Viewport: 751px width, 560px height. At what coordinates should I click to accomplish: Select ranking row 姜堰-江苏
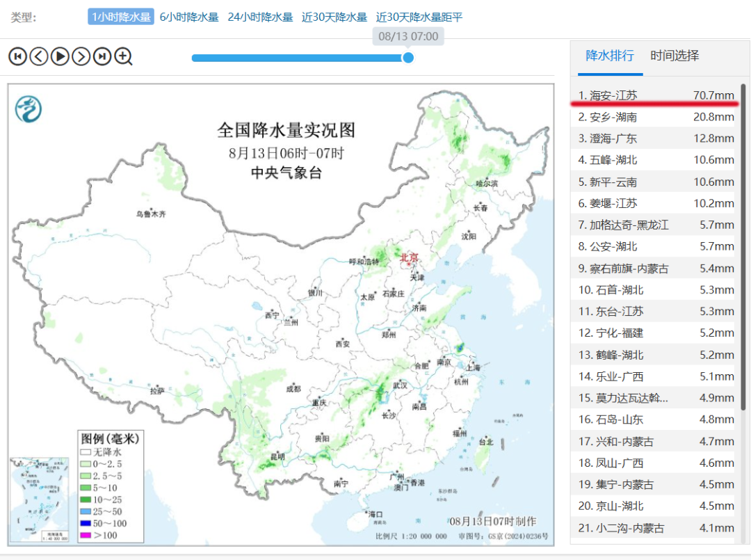(x=653, y=204)
